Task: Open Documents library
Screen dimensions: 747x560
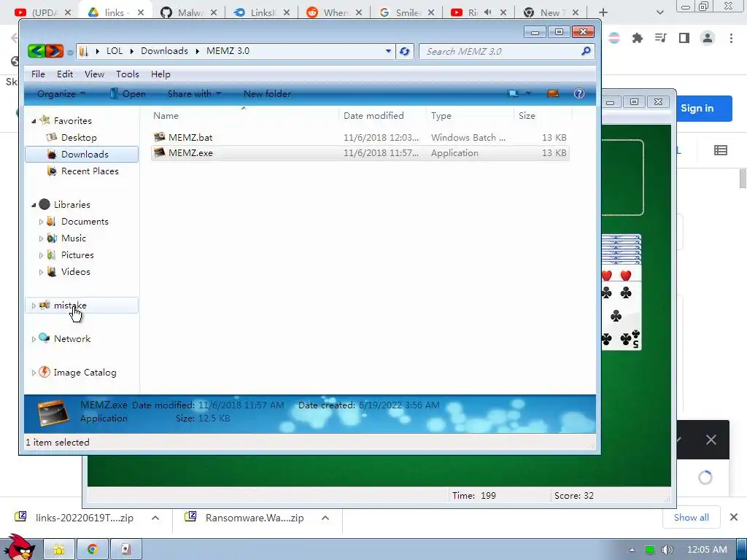Action: click(85, 222)
